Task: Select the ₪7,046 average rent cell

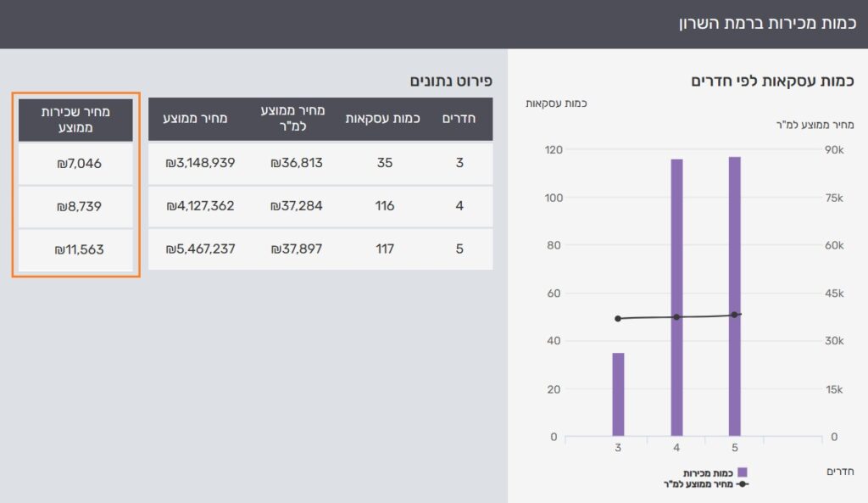Action: (75, 163)
